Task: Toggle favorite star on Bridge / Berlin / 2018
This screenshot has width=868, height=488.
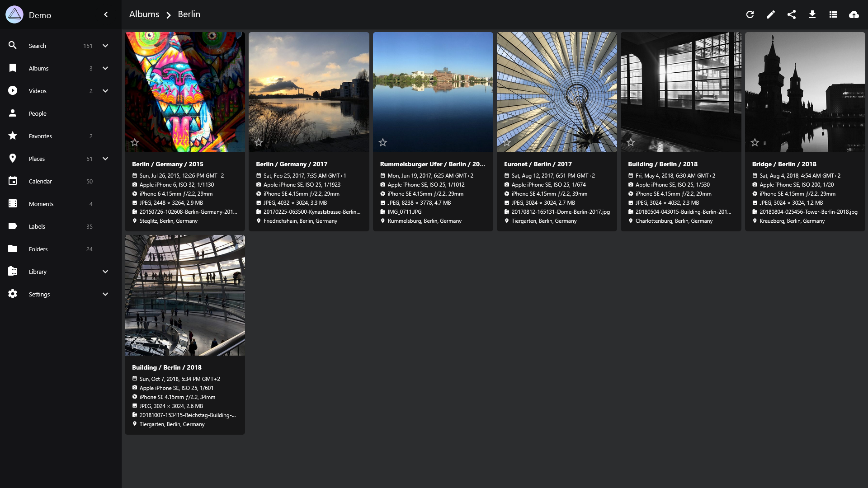Action: 755,142
